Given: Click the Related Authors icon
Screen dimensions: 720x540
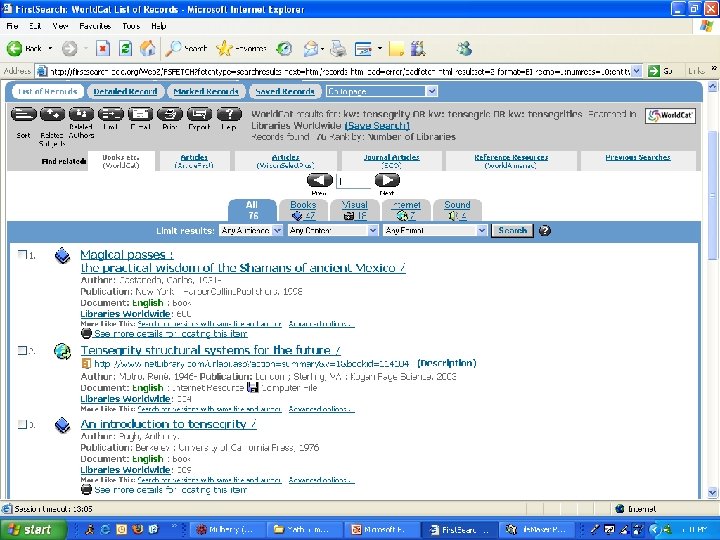Looking at the screenshot, I should 81,114.
